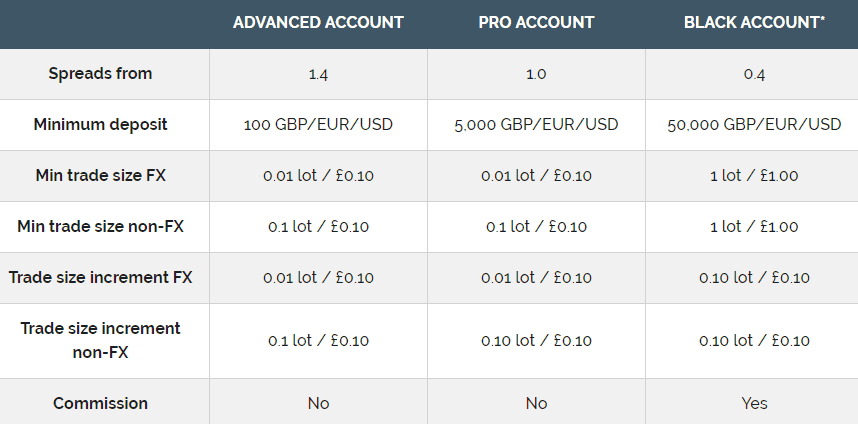Click the Min trade size FX label
The width and height of the screenshot is (858, 424).
100,175
